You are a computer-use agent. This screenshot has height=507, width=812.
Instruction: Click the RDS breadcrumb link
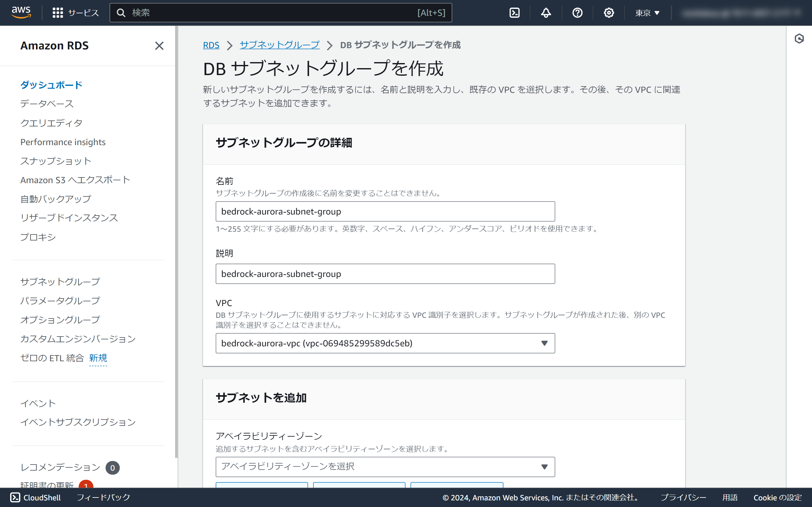[211, 45]
